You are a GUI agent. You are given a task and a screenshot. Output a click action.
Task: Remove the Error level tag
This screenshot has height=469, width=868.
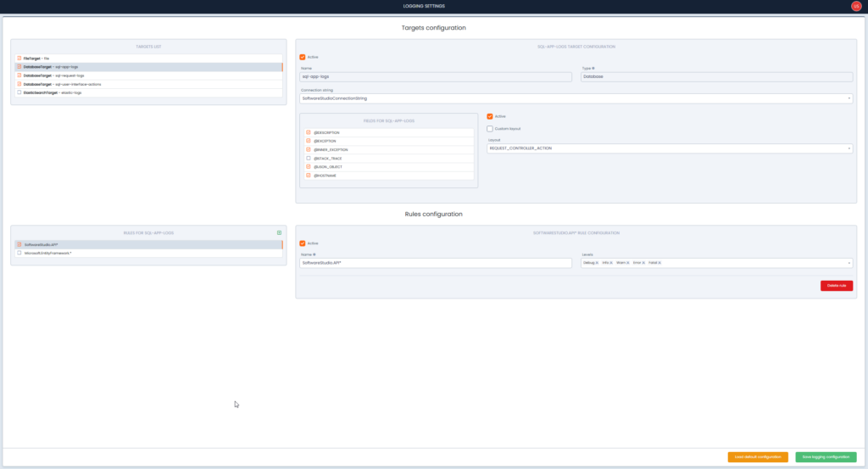[644, 263]
